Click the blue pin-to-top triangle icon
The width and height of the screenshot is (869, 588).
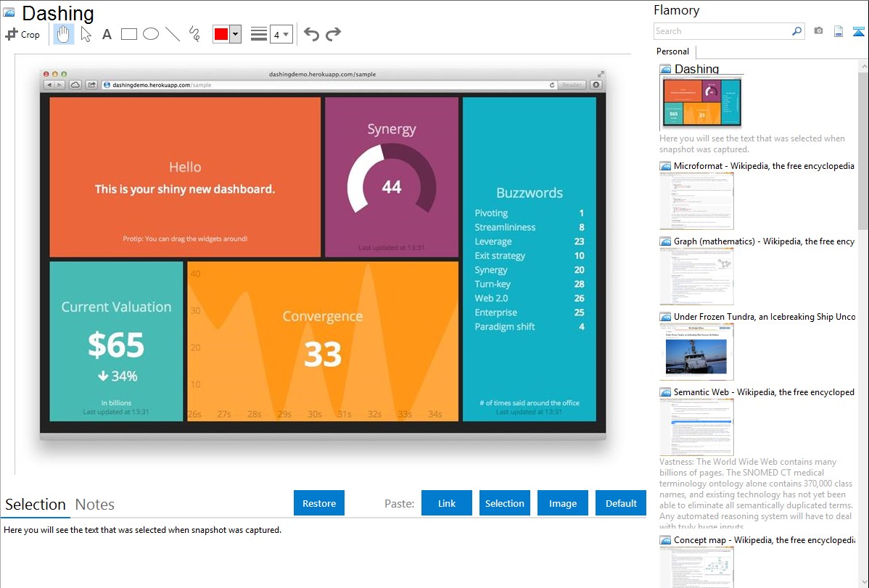(858, 31)
